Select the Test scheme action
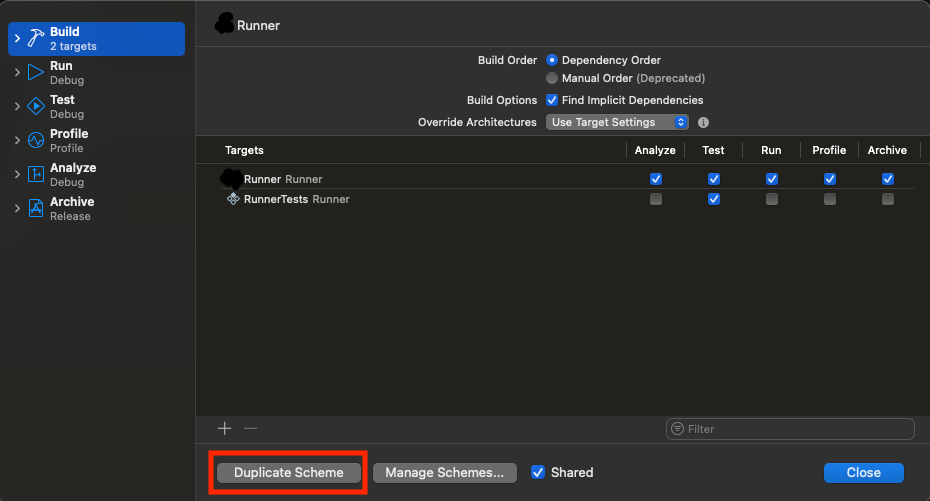Image resolution: width=930 pixels, height=501 pixels. (63, 106)
